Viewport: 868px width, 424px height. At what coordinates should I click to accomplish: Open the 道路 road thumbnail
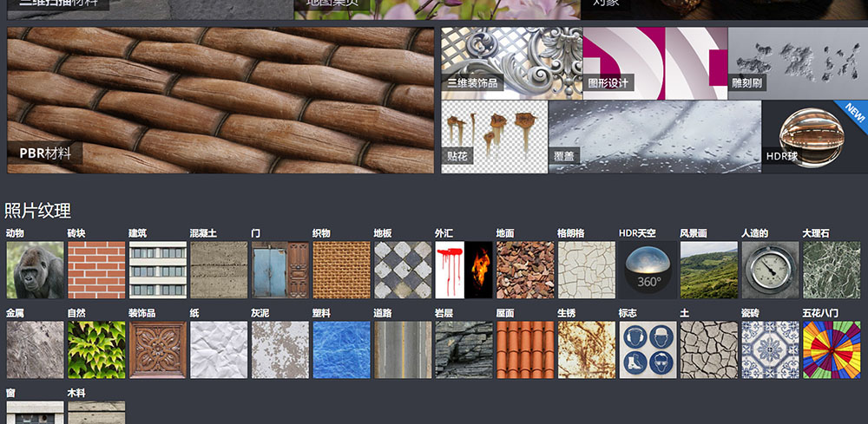(403, 350)
